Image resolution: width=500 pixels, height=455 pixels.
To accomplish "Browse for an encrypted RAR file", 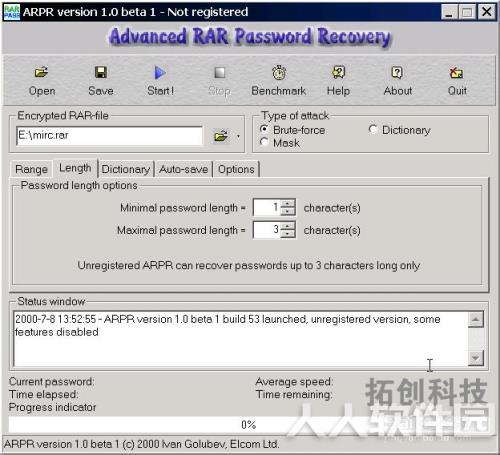I will 221,136.
